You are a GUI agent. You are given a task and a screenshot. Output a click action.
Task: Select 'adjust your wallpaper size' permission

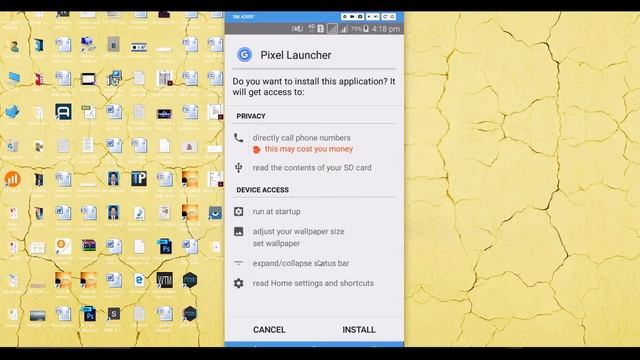(x=298, y=231)
